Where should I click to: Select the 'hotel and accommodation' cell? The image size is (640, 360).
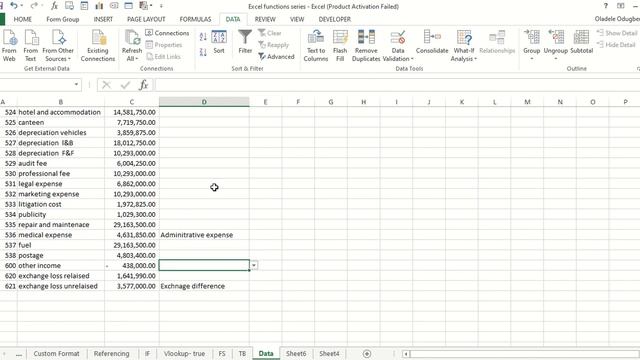pos(61,112)
